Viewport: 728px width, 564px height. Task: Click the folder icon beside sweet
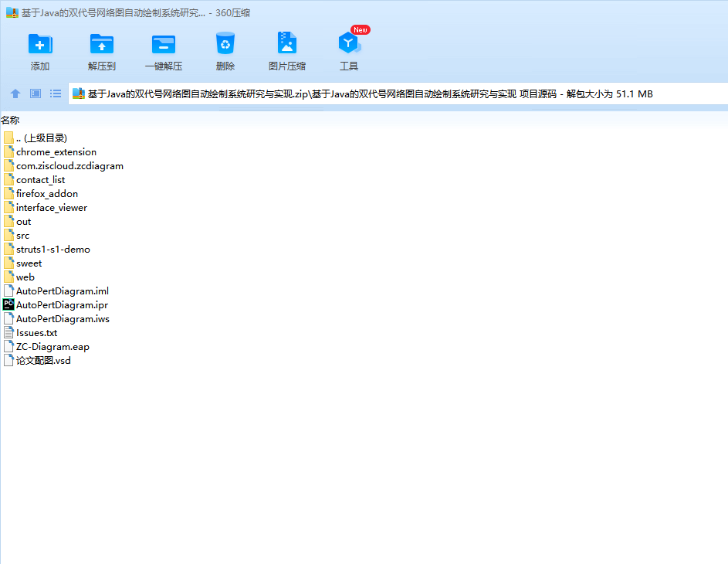pyautogui.click(x=8, y=263)
